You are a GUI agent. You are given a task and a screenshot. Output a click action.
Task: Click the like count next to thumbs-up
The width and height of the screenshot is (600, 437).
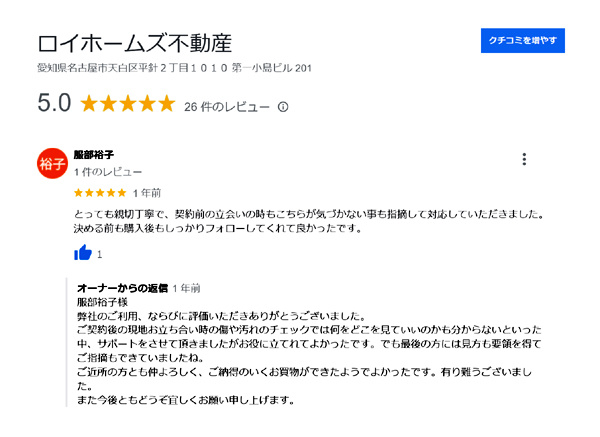(99, 254)
